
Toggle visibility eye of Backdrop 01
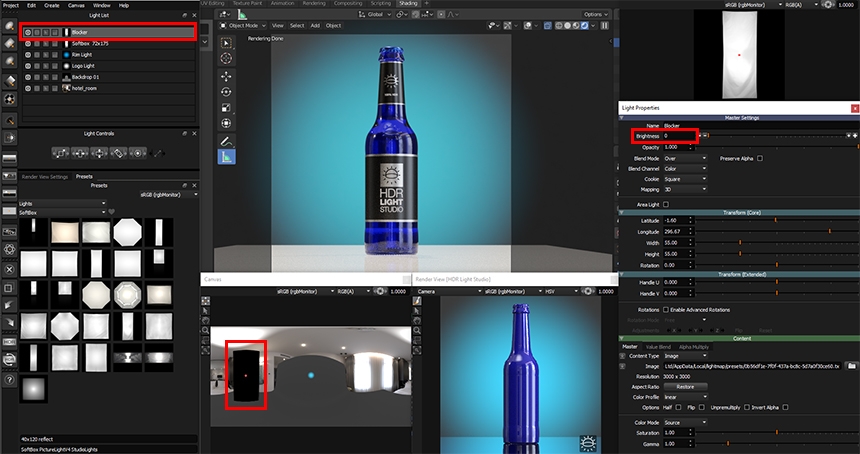[x=27, y=77]
